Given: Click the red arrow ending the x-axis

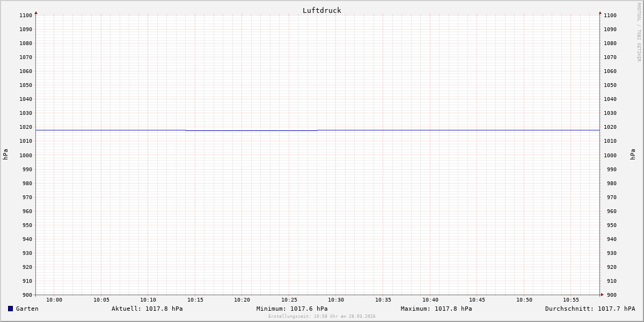Looking at the screenshot, I should click(x=602, y=294).
